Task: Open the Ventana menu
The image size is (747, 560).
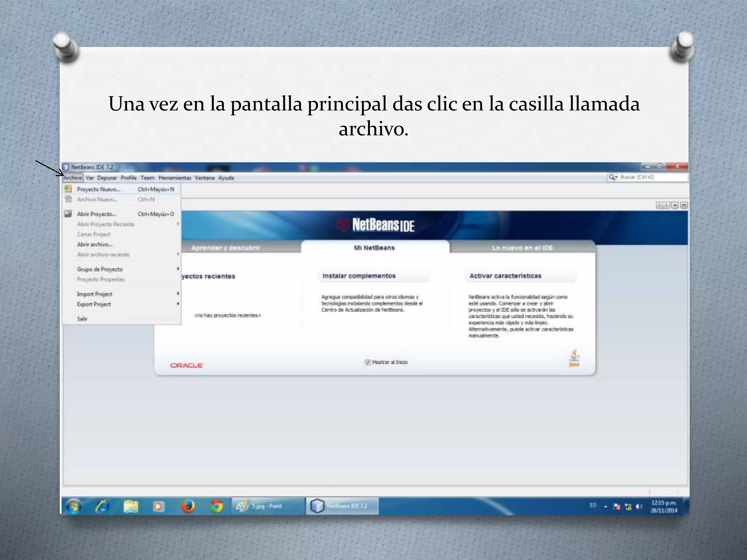Action: point(205,178)
